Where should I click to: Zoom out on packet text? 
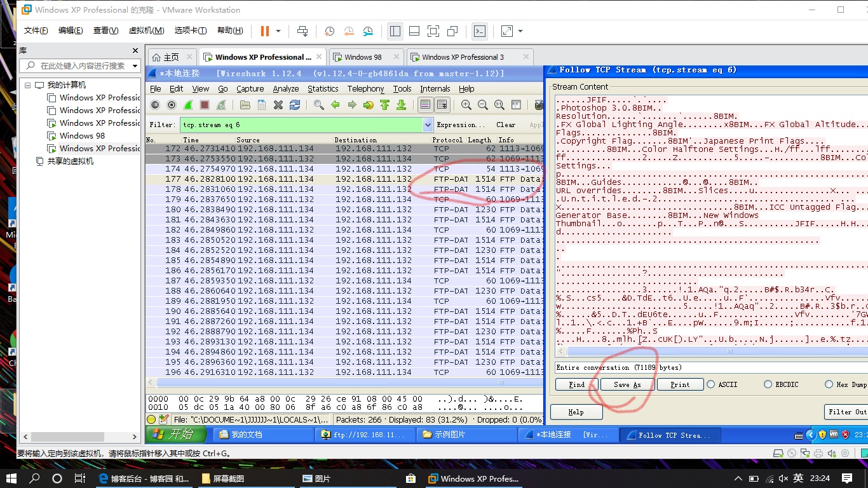pyautogui.click(x=483, y=105)
